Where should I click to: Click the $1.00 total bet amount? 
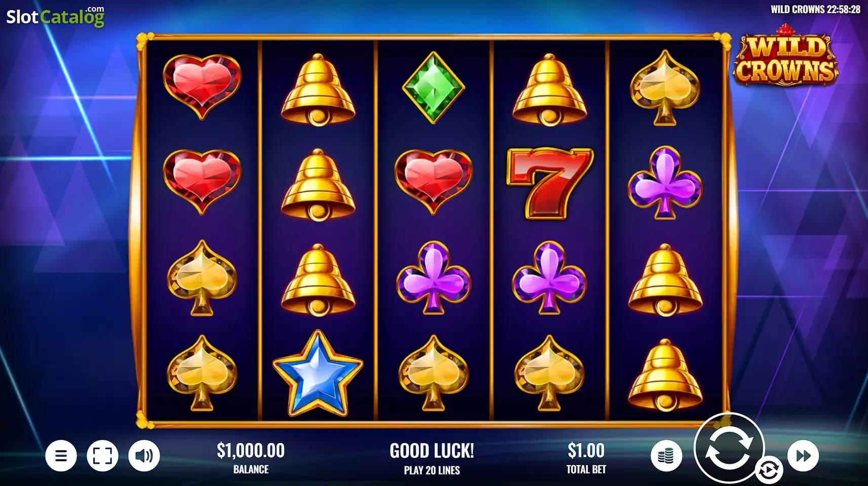(x=586, y=450)
